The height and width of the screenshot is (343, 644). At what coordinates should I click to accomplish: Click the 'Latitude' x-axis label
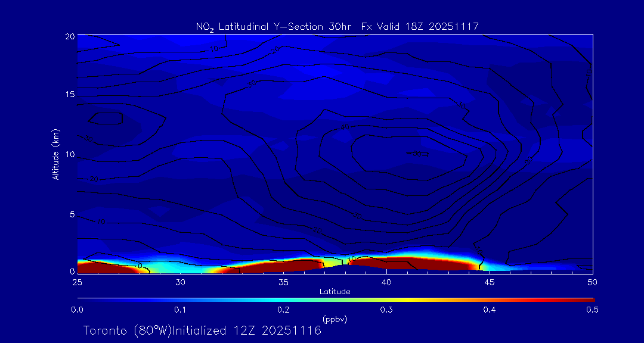[335, 291]
